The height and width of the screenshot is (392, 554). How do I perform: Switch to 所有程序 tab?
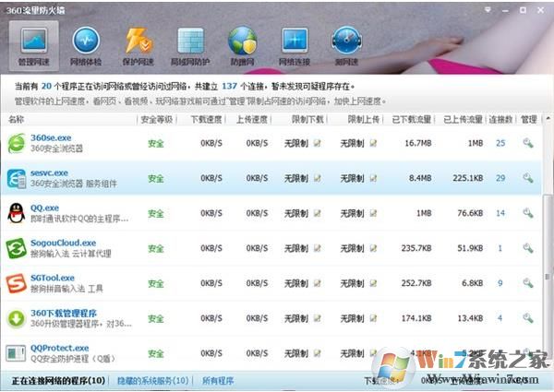coord(218,381)
